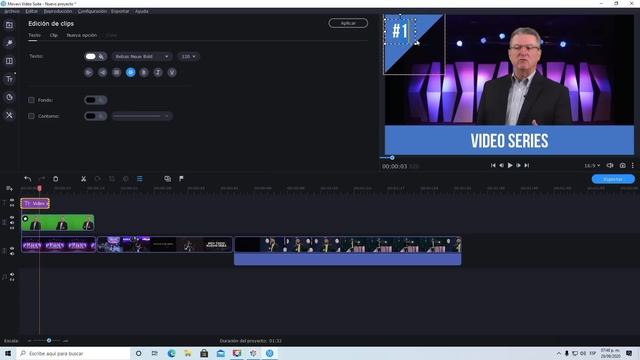This screenshot has height=360, width=640.
Task: Open the overlay mode icon in toolbar
Action: click(167, 179)
